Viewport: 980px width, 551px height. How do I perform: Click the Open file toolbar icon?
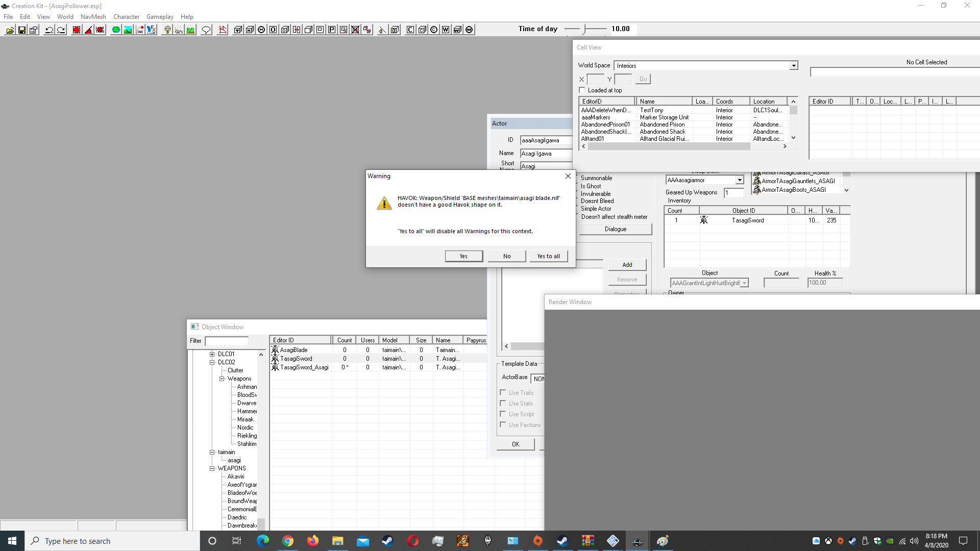[x=10, y=30]
